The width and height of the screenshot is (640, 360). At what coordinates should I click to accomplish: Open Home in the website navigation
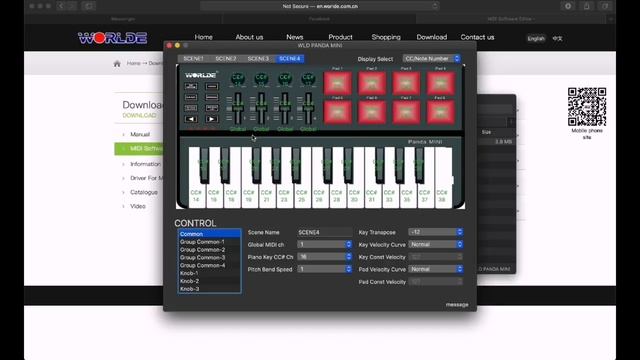click(x=204, y=37)
